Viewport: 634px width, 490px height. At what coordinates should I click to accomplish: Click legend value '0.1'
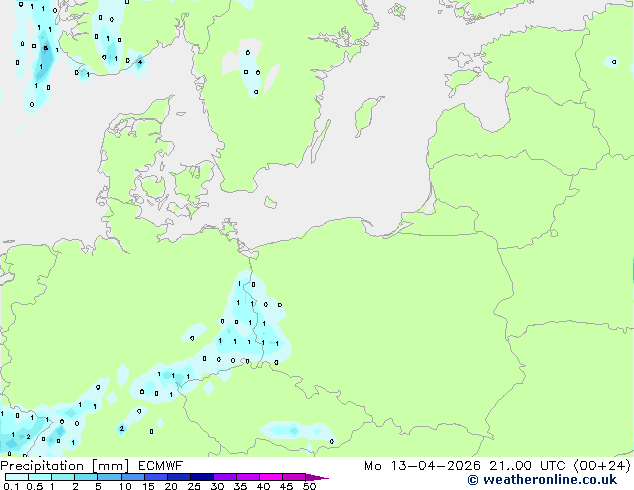point(11,486)
